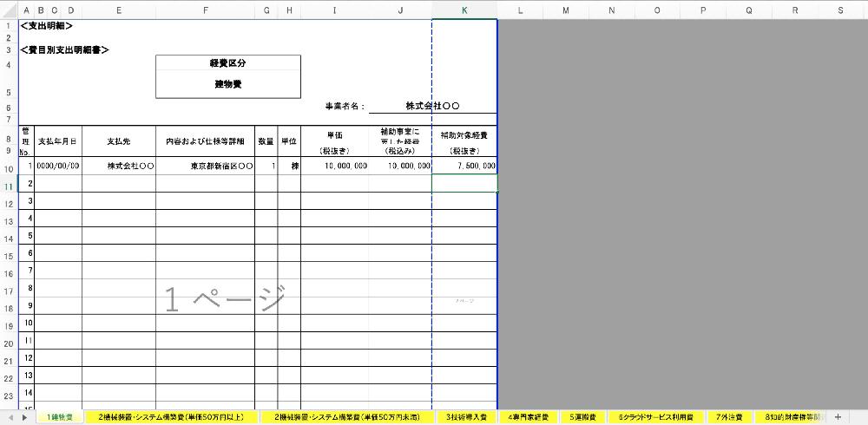Add a new sheet with plus button

[838, 416]
